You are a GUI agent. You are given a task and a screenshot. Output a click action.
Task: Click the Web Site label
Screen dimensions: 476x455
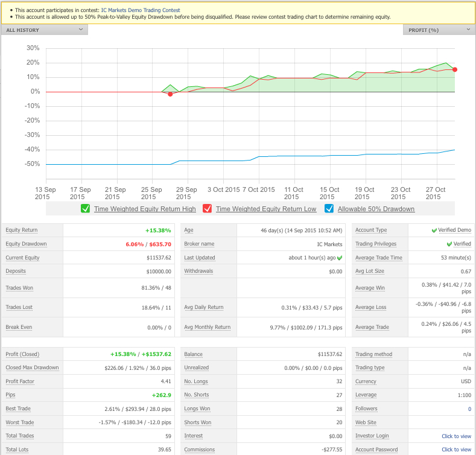coord(366,422)
